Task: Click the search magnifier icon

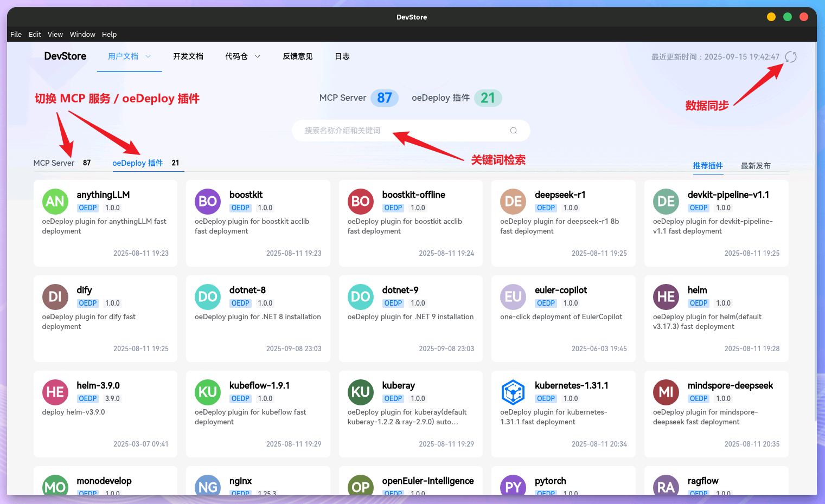Action: [x=513, y=131]
